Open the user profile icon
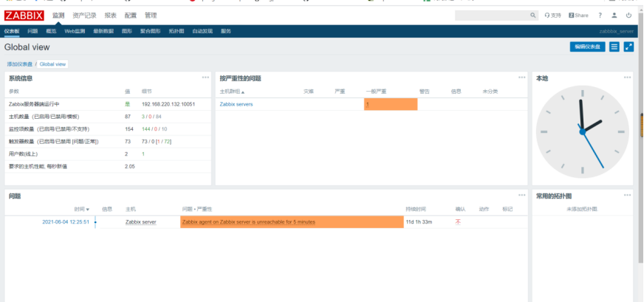The image size is (644, 302). [614, 16]
